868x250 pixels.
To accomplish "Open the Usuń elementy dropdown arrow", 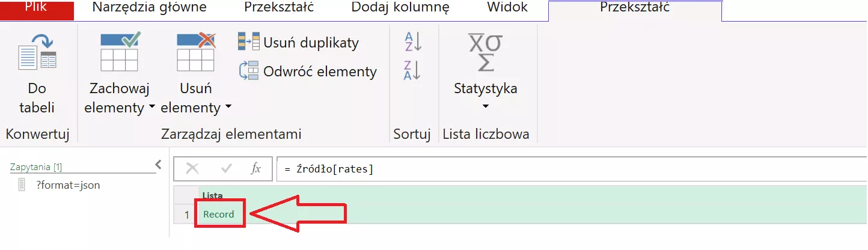I will coord(228,108).
